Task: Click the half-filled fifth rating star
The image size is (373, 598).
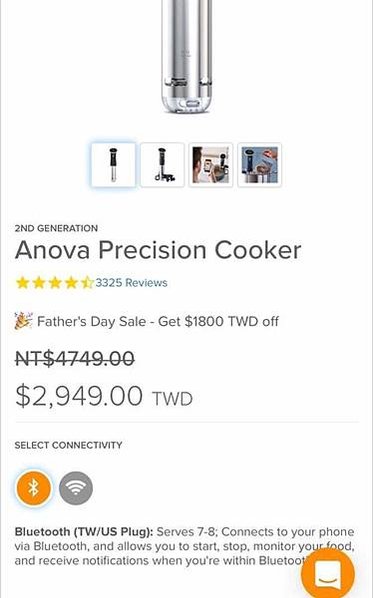Action: click(87, 283)
